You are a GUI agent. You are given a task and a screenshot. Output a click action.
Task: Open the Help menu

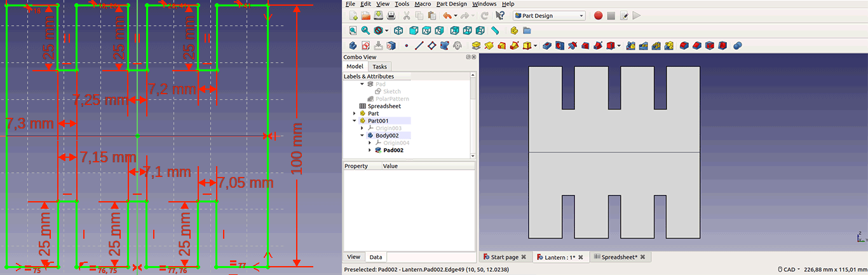pos(508,4)
